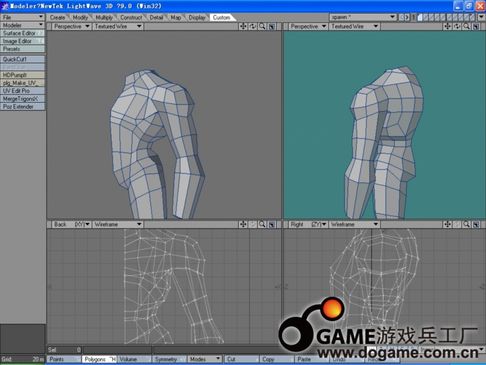Click the rotate icon in teal Perspective viewport
The width and height of the screenshot is (486, 365).
457,26
